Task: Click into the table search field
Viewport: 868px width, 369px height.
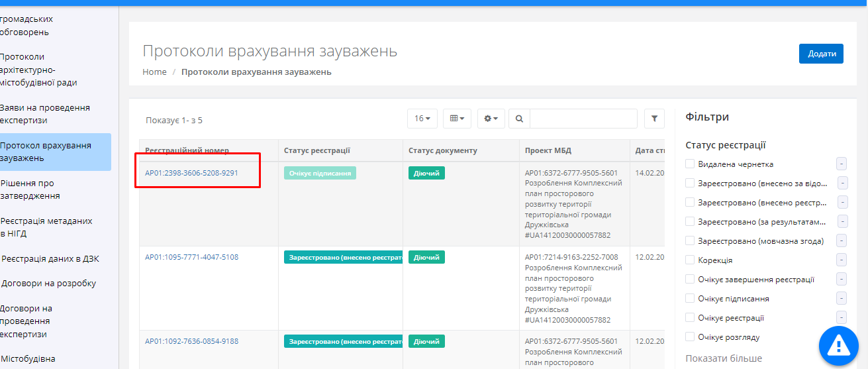Action: pyautogui.click(x=583, y=119)
